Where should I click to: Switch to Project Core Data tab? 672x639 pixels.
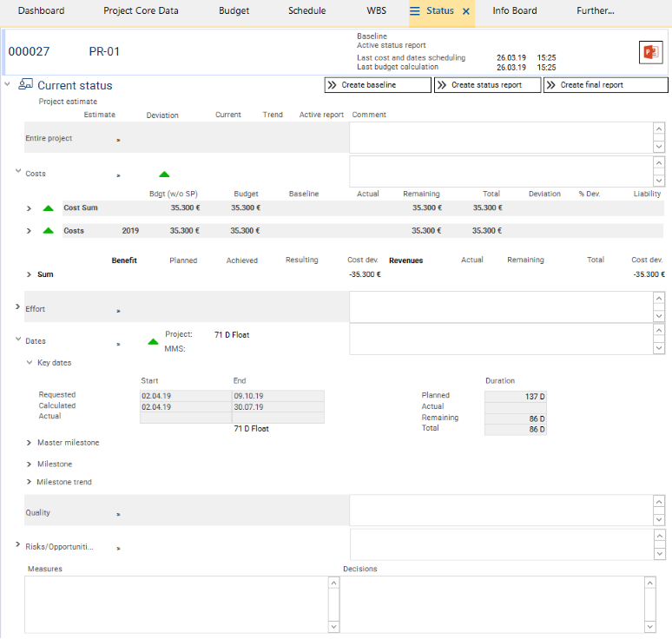coord(141,10)
